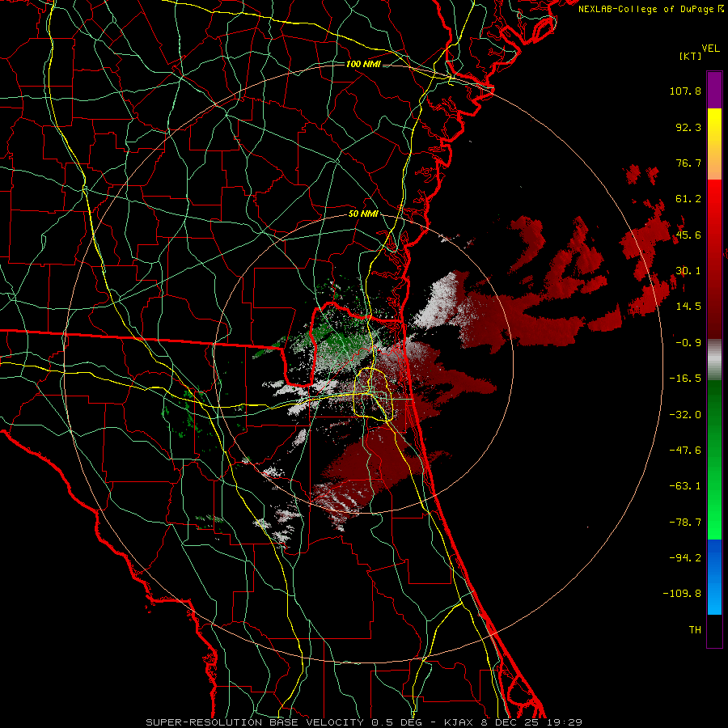Image resolution: width=728 pixels, height=728 pixels.
Task: Click the 61.2 legend value
Action: (688, 199)
